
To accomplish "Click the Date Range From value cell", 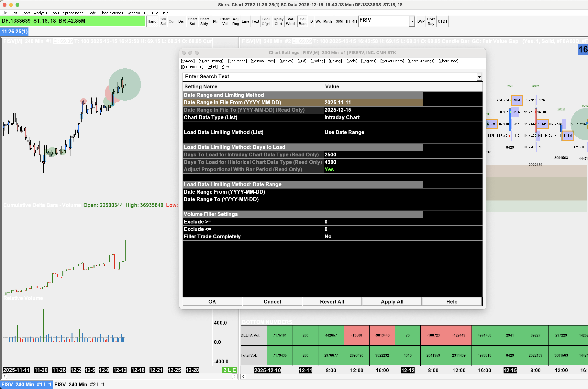I will pyautogui.click(x=373, y=192).
